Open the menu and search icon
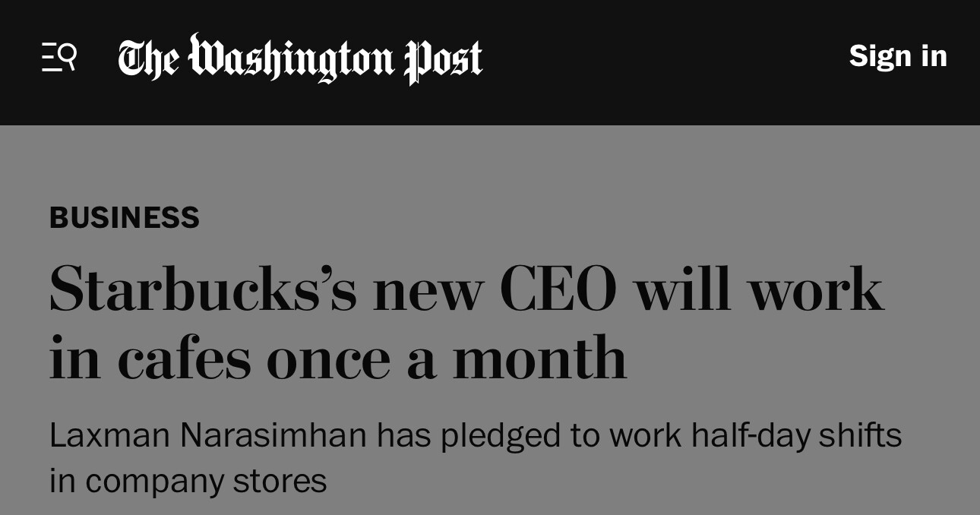The width and height of the screenshot is (980, 515). [x=59, y=58]
